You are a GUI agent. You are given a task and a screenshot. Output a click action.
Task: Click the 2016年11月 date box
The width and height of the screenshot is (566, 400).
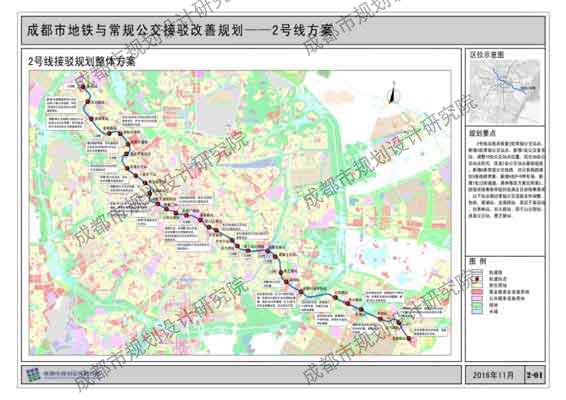pyautogui.click(x=493, y=375)
